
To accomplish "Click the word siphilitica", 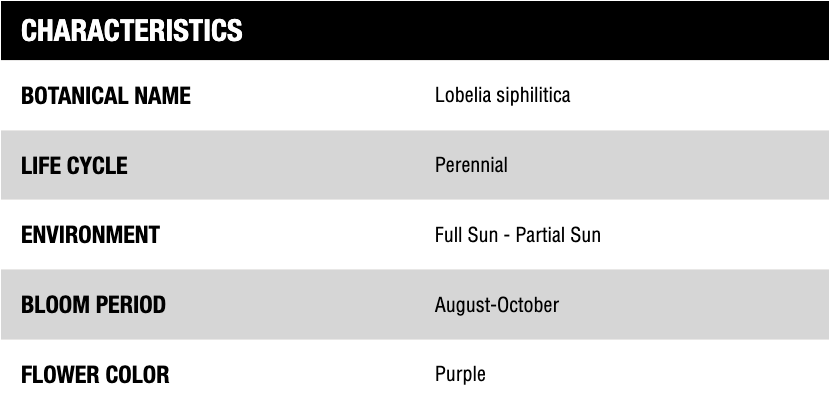I will [x=534, y=96].
